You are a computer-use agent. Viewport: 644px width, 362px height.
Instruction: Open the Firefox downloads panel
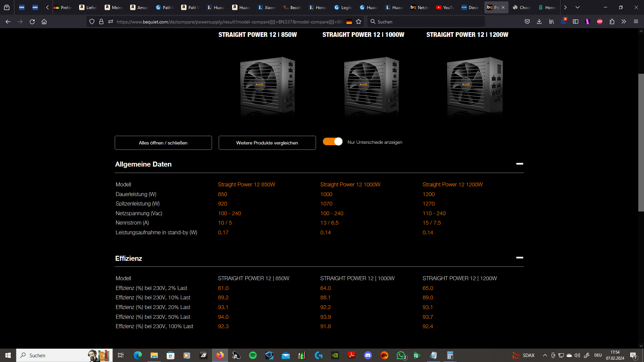pyautogui.click(x=539, y=21)
